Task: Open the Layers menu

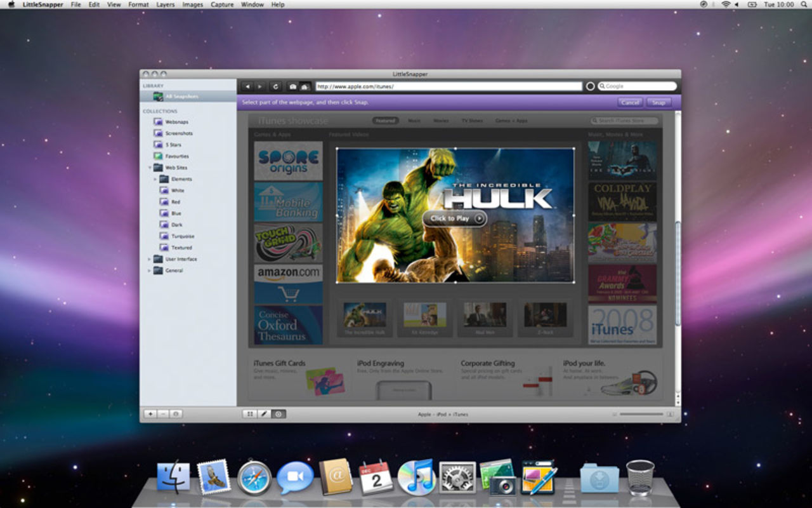Action: (166, 4)
